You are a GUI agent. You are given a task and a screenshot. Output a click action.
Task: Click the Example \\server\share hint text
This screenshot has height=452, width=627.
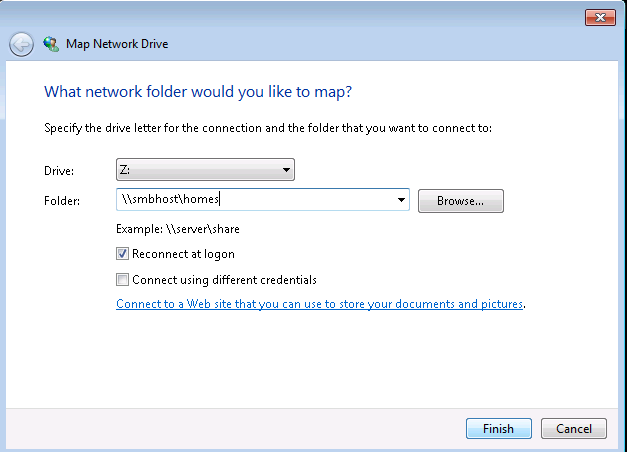178,229
